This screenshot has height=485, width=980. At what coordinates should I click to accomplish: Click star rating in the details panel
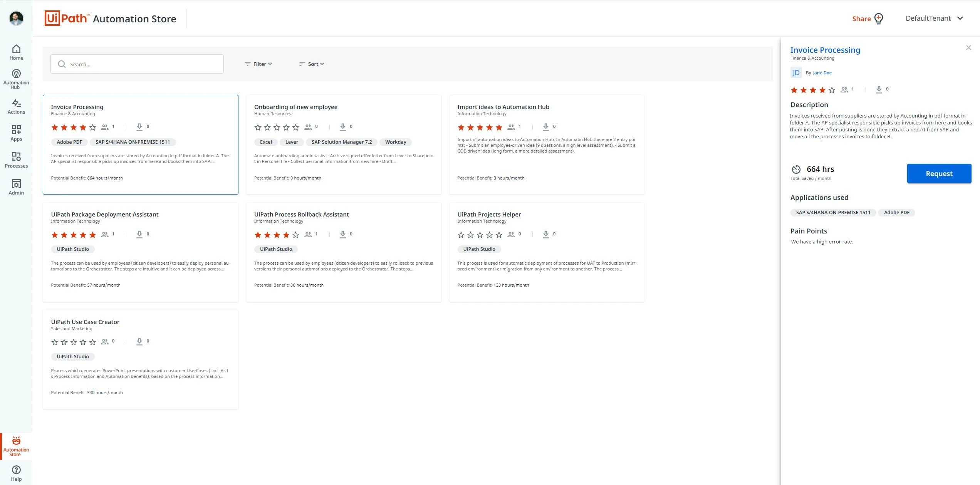coord(813,90)
